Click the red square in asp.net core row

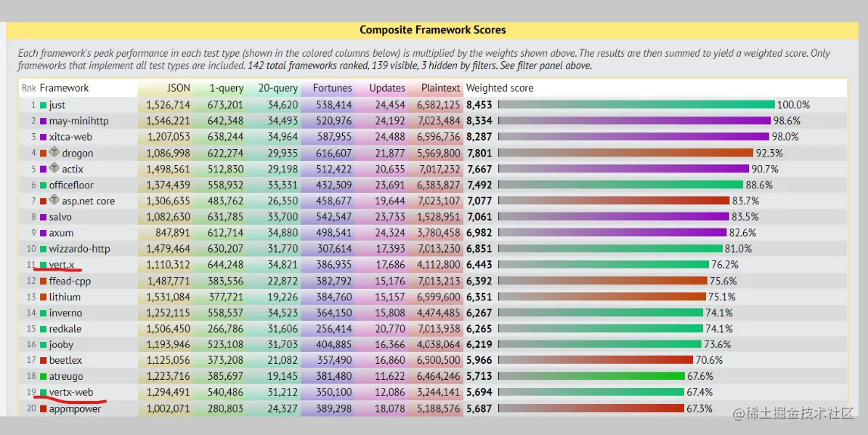click(x=43, y=201)
